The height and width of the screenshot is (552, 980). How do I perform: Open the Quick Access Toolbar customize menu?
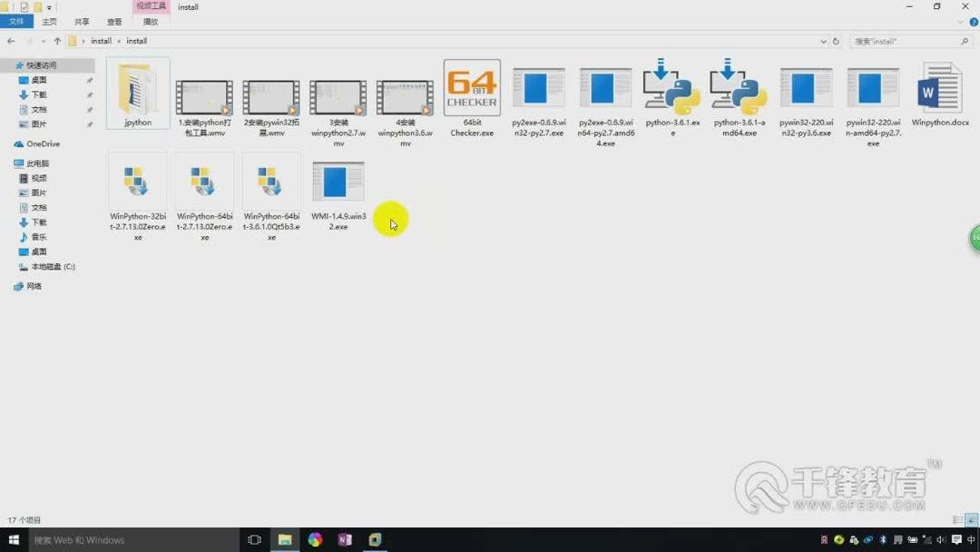point(50,6)
